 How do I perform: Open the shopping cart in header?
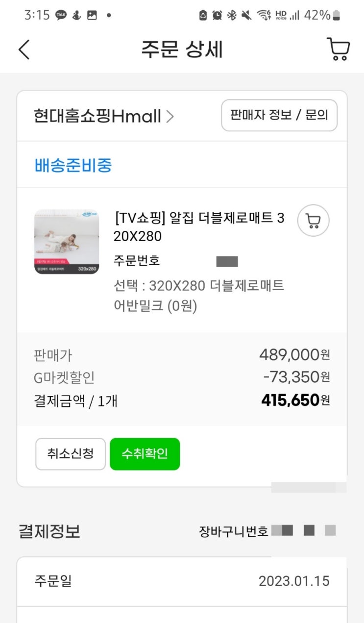pyautogui.click(x=338, y=50)
